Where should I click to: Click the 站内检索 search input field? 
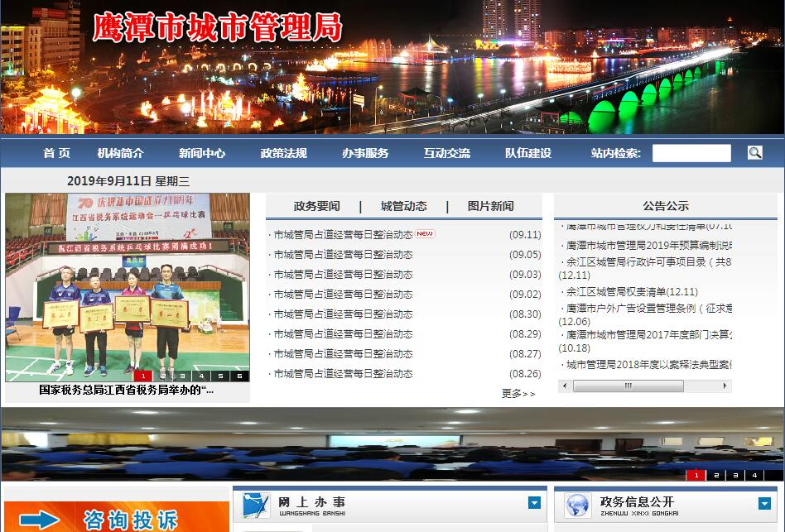pyautogui.click(x=691, y=153)
